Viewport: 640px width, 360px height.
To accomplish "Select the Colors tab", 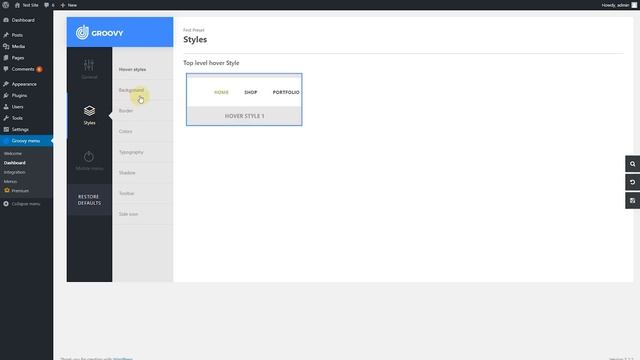I will pos(143,131).
